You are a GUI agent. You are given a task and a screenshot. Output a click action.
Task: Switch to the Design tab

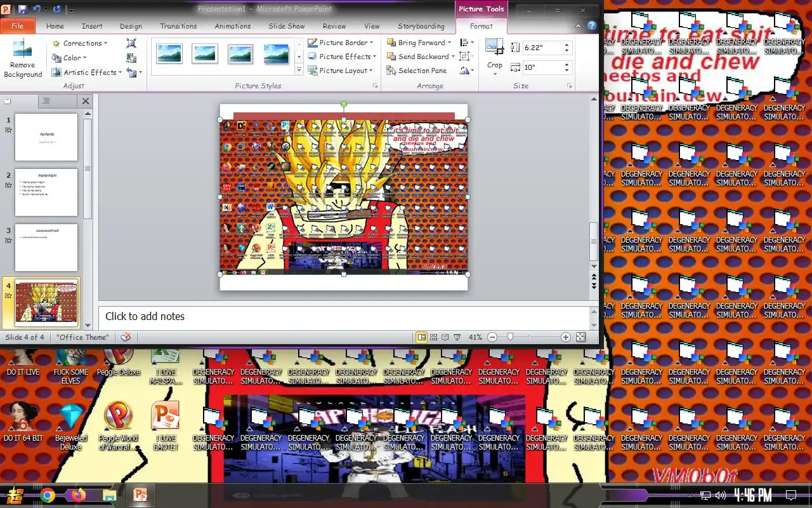131,26
